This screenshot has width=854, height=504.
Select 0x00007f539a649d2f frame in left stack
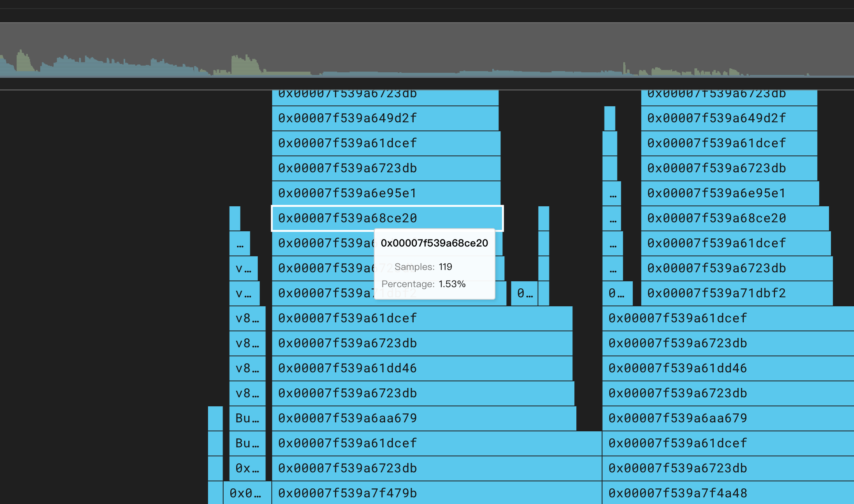coord(385,118)
